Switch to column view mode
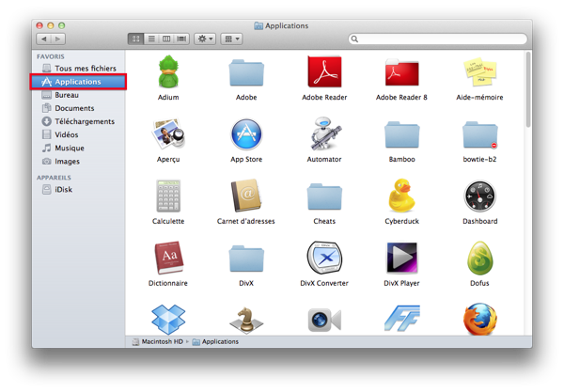The width and height of the screenshot is (564, 392). pos(166,39)
